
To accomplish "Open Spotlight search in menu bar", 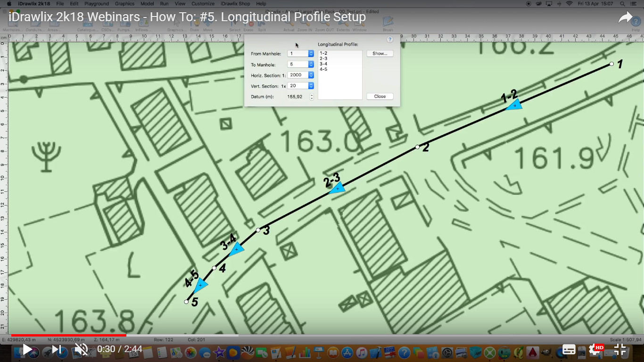I will coord(623,3).
